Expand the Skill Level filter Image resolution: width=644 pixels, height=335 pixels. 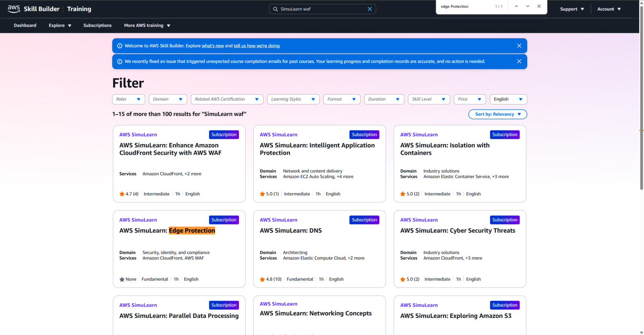tap(429, 99)
